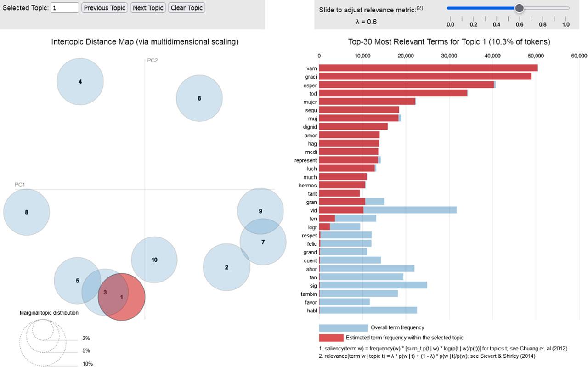The width and height of the screenshot is (588, 367).
Task: Click the Clear Topic button
Action: [x=186, y=7]
